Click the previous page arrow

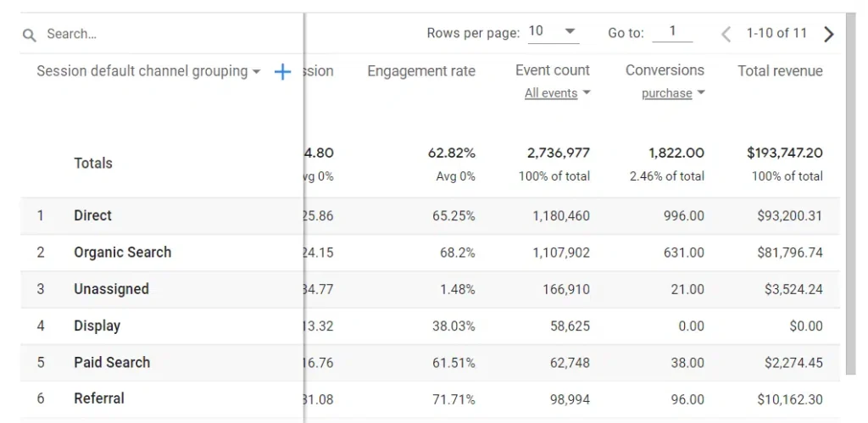[x=726, y=34]
